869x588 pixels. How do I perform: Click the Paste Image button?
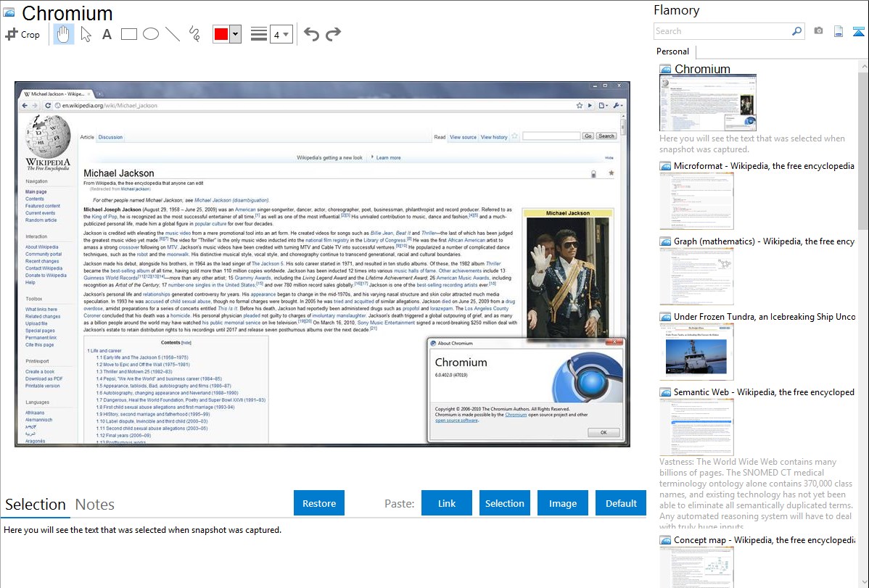[x=562, y=503]
